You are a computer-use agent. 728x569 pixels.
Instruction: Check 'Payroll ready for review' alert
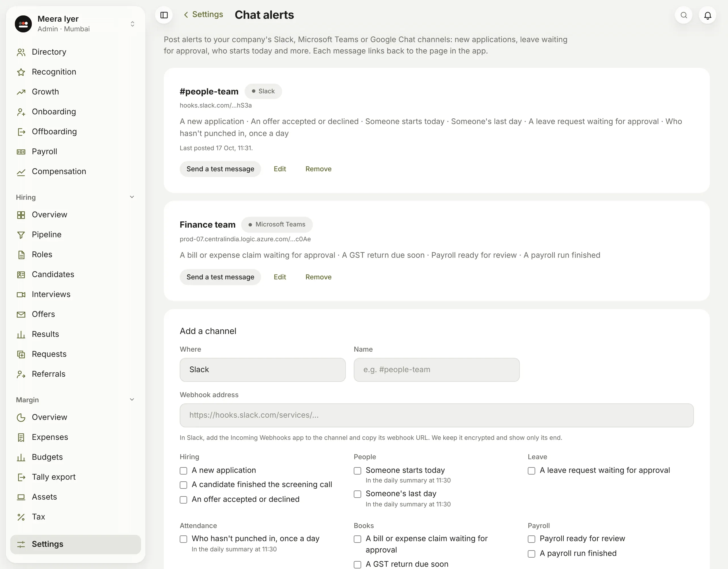point(531,539)
